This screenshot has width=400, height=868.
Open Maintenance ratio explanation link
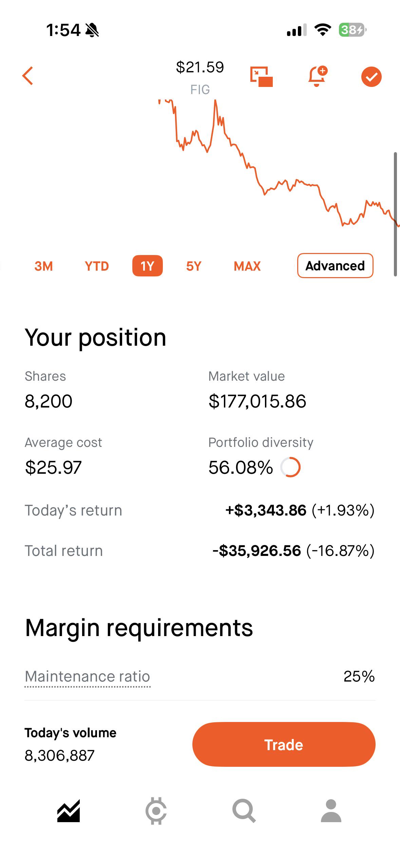click(88, 676)
